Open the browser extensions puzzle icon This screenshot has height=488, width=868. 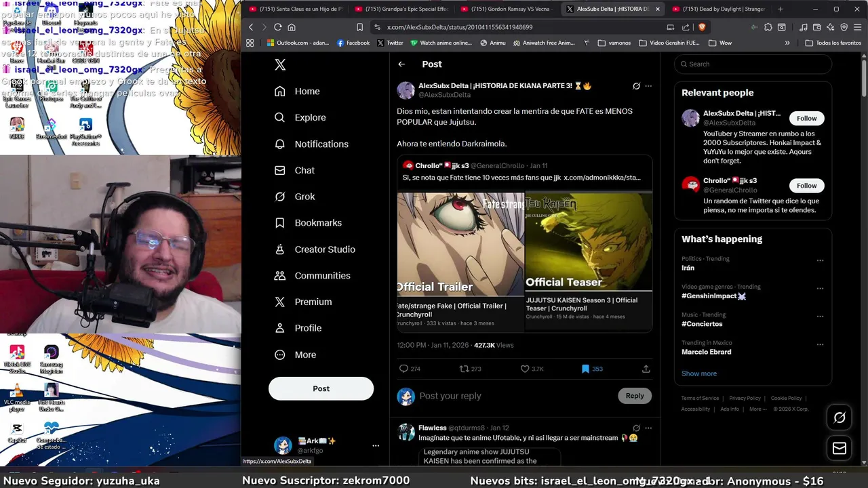768,27
